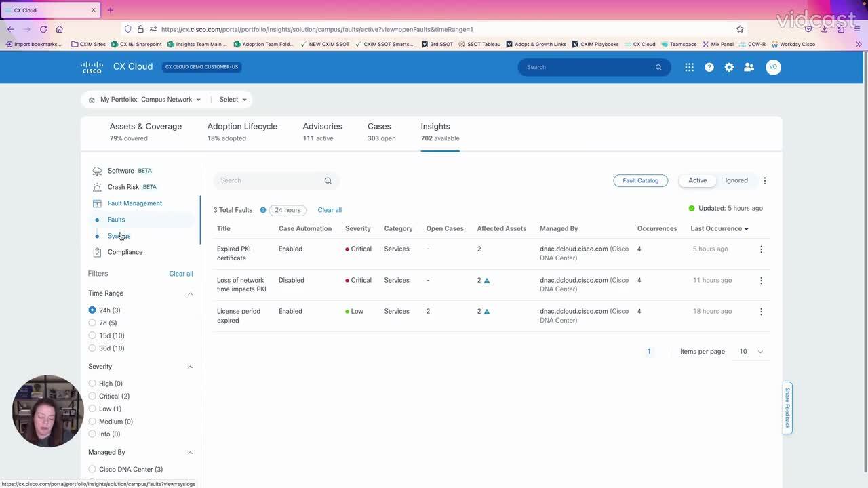This screenshot has width=868, height=488.
Task: Open the Compliance sidebar item
Action: tap(125, 251)
